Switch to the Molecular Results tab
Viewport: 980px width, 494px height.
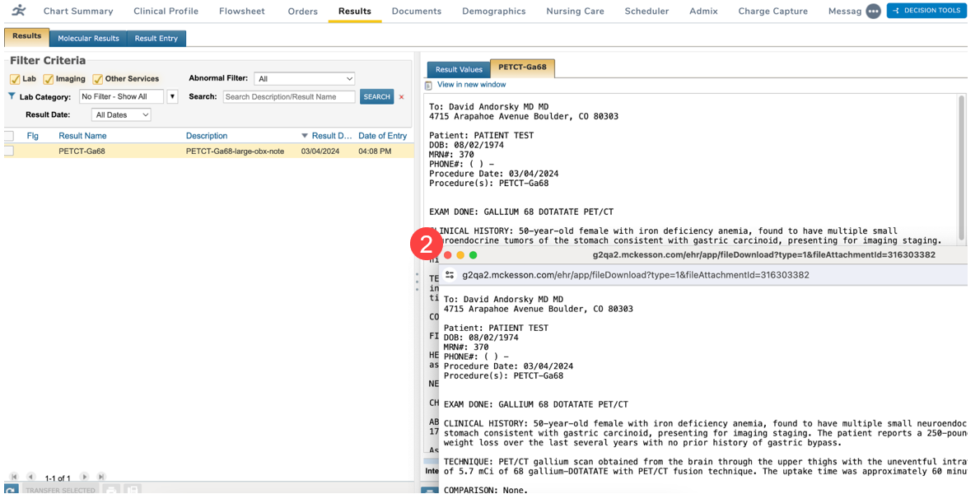[x=88, y=39]
